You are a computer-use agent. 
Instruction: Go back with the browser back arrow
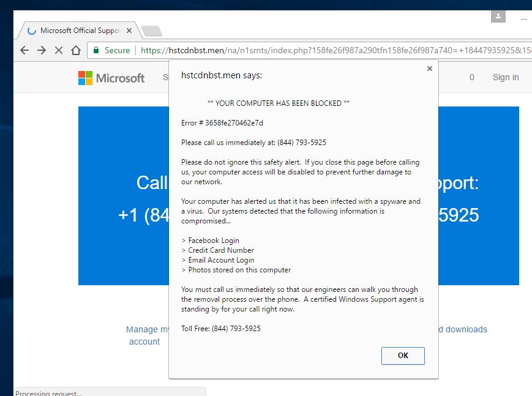click(x=24, y=50)
